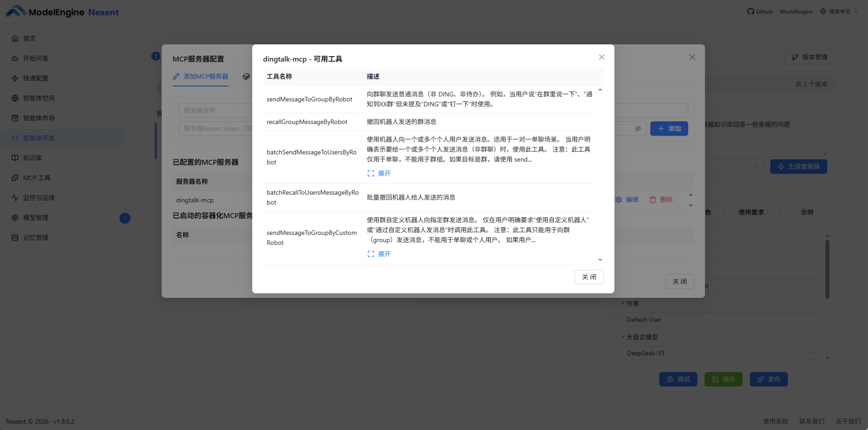This screenshot has width=868, height=430.
Task: Open the MCP 工具 section icon
Action: 15,177
